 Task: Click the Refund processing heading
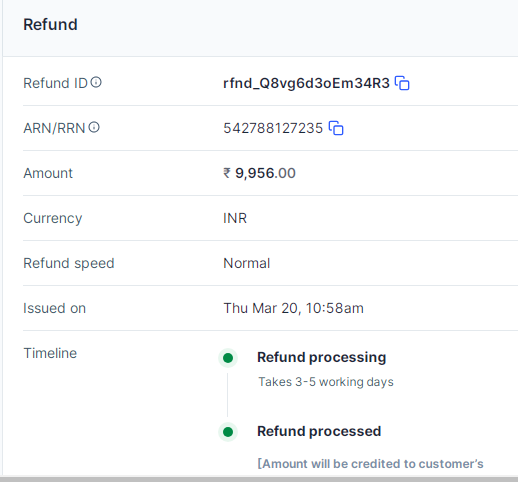pos(322,357)
